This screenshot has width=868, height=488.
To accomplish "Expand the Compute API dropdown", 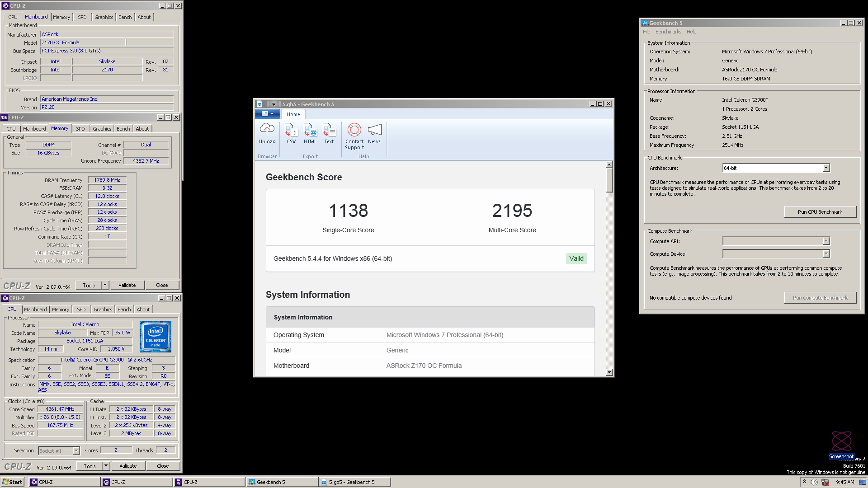I will tap(826, 241).
